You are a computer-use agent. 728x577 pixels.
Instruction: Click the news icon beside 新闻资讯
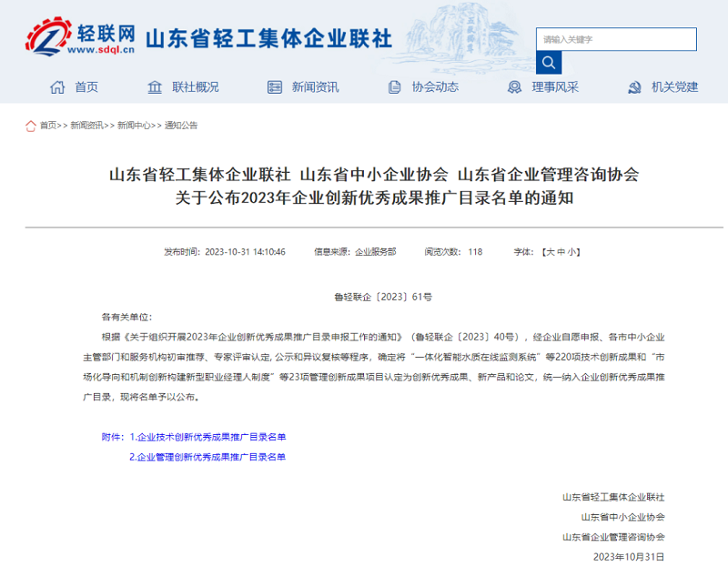274,87
